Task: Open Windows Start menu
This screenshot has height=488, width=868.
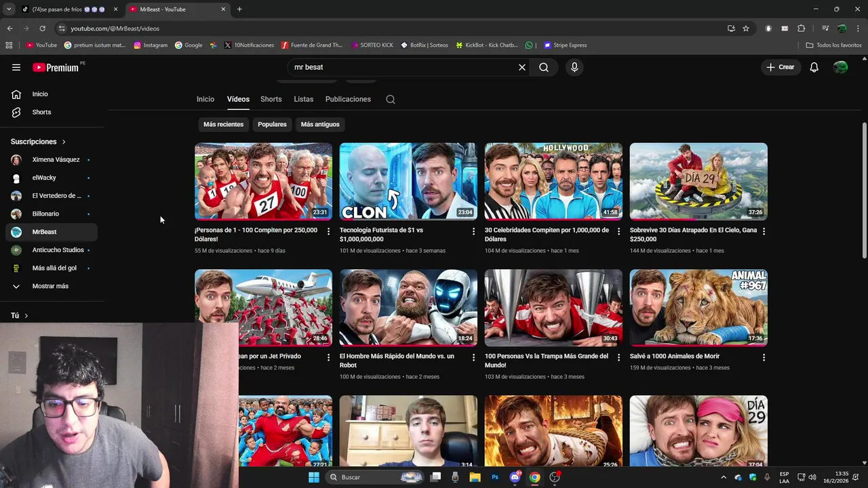Action: [x=313, y=477]
